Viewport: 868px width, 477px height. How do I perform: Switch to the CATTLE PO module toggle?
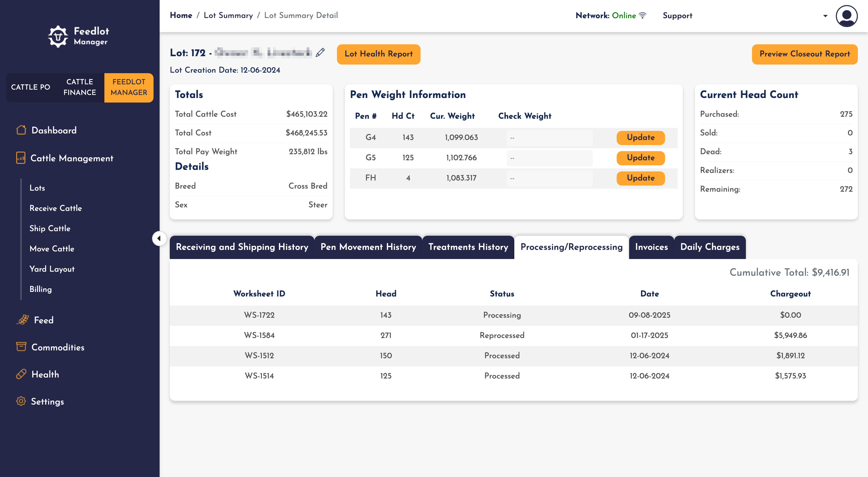(x=31, y=87)
